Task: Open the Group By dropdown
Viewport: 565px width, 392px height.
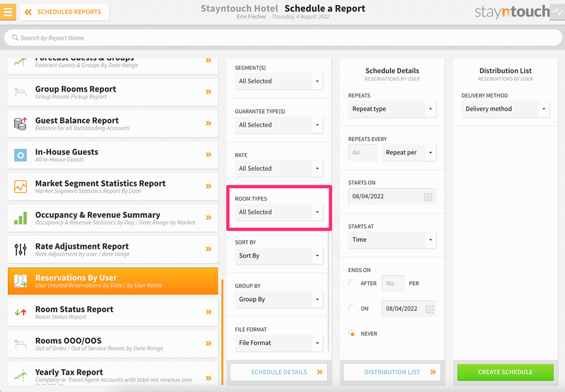Action: tap(279, 299)
